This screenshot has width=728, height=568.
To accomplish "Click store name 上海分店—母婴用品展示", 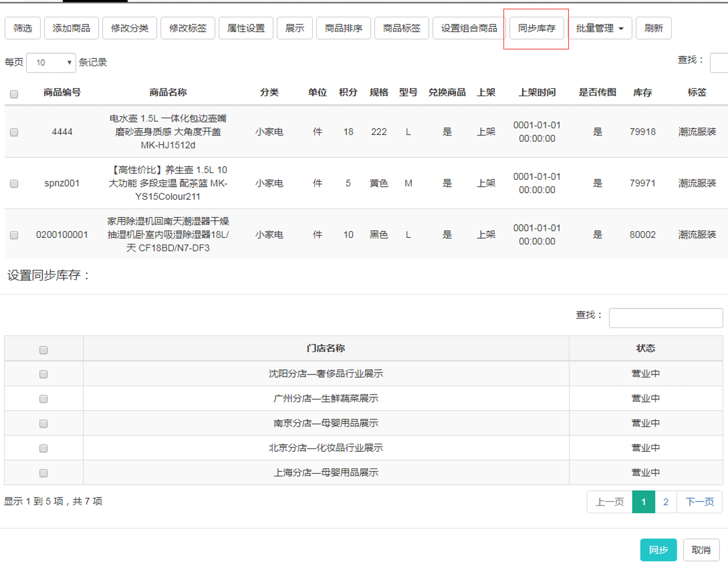I will 326,473.
